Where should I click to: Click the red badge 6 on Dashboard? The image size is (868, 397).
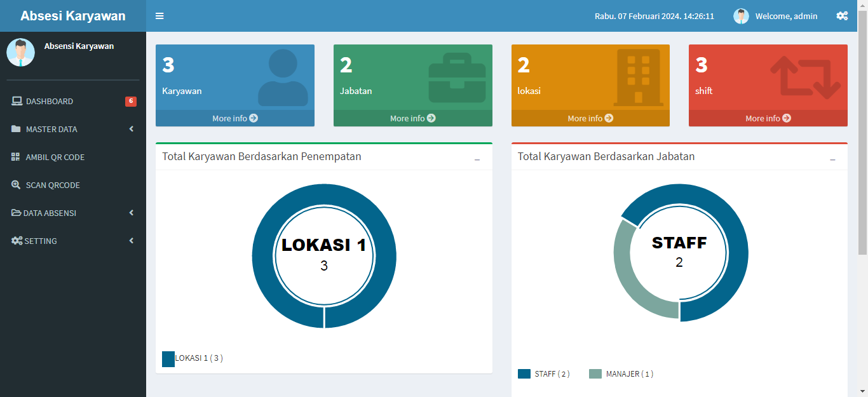coord(131,101)
